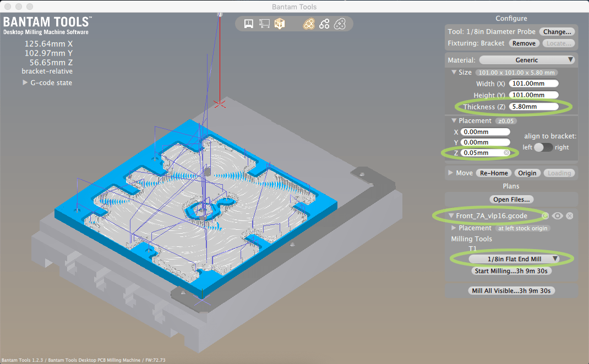Select the highlighted solid toolpath preview icon
Viewport: 589px width, 364px height.
(x=309, y=24)
